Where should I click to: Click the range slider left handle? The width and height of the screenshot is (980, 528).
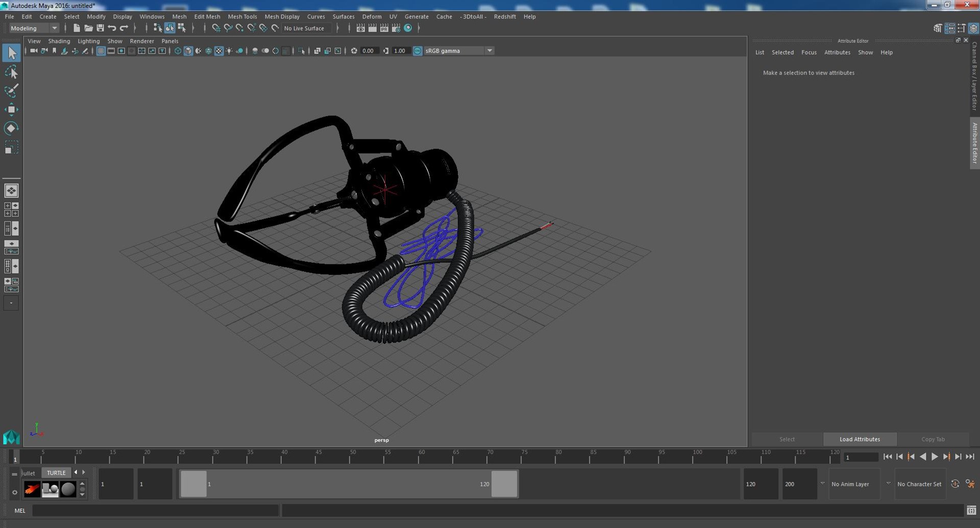[193, 484]
